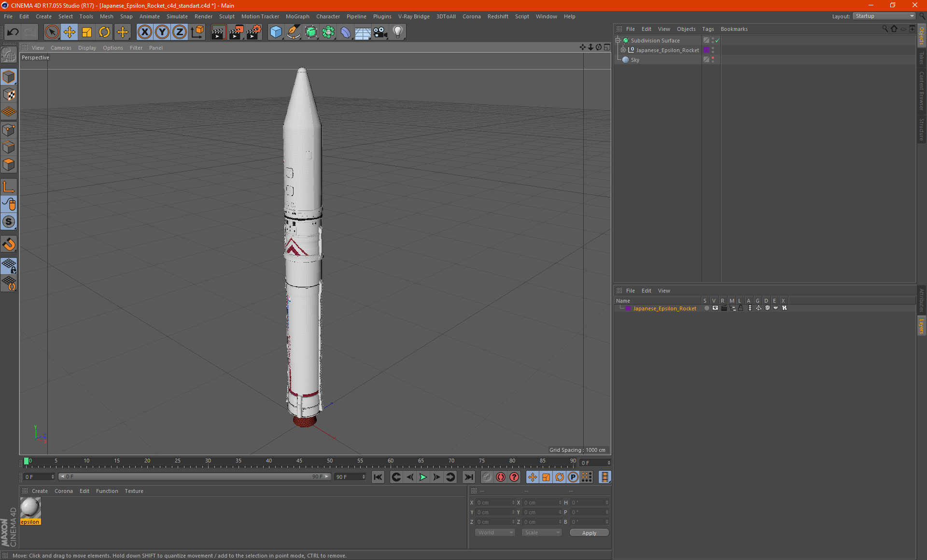
Task: Step to next frame
Action: tap(436, 477)
